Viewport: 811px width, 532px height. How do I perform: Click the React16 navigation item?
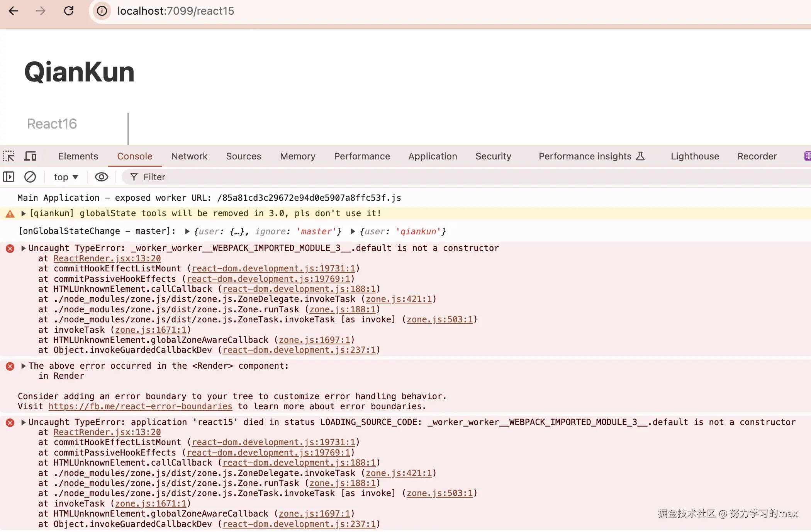(52, 124)
